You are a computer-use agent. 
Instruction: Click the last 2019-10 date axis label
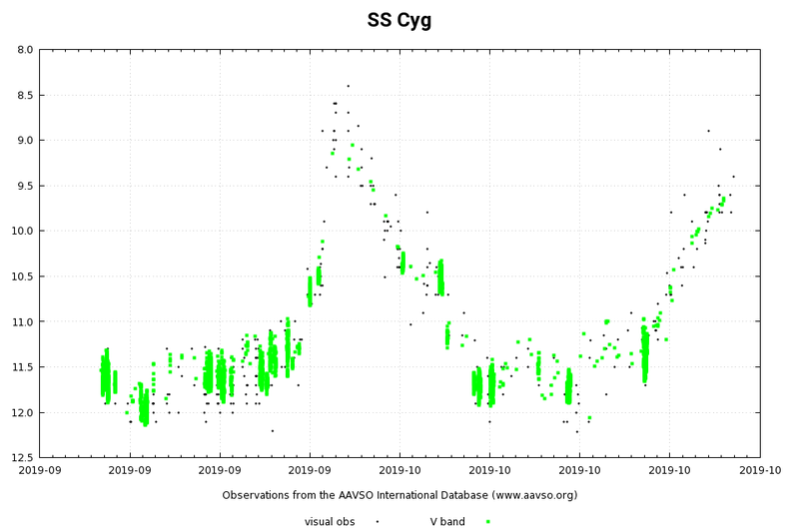click(x=760, y=470)
